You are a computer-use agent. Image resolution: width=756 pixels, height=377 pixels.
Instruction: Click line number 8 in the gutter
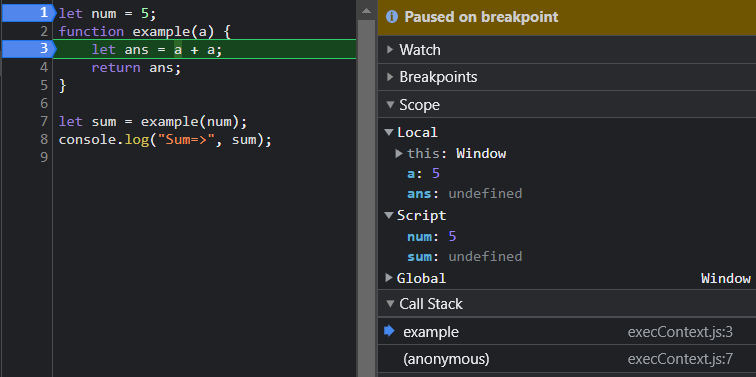point(44,140)
